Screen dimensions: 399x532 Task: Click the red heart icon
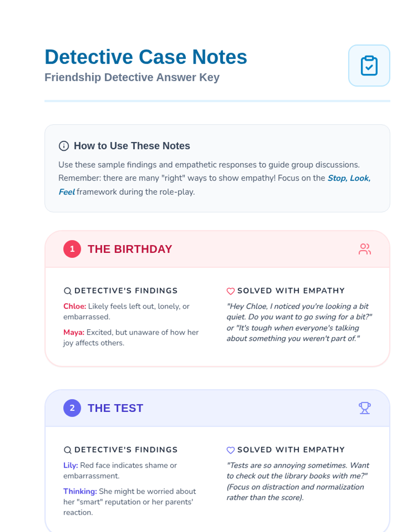[230, 291]
